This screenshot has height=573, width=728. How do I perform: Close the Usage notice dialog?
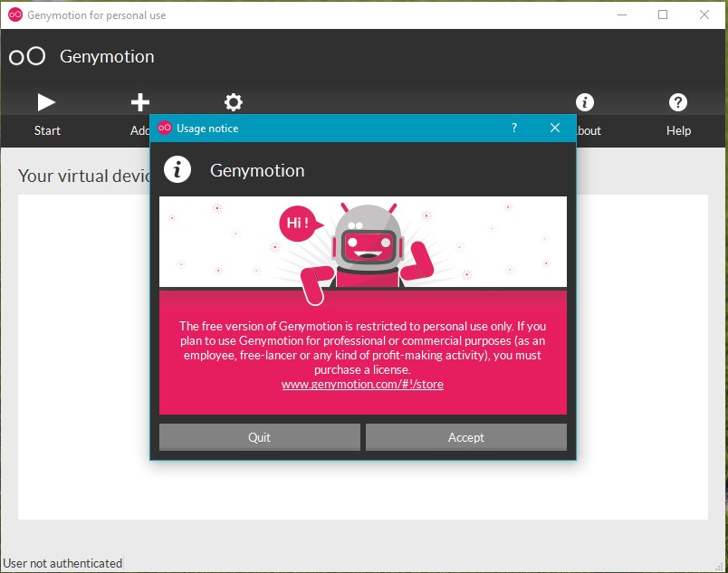[x=555, y=128]
